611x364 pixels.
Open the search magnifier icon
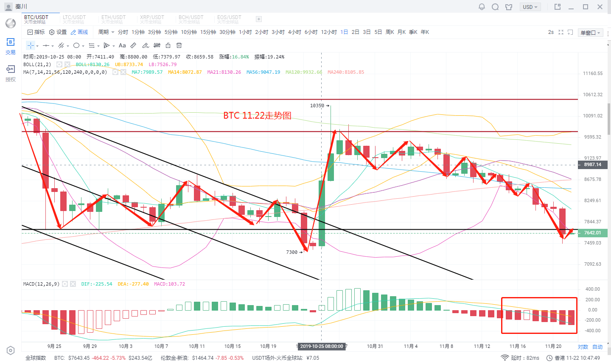(495, 7)
